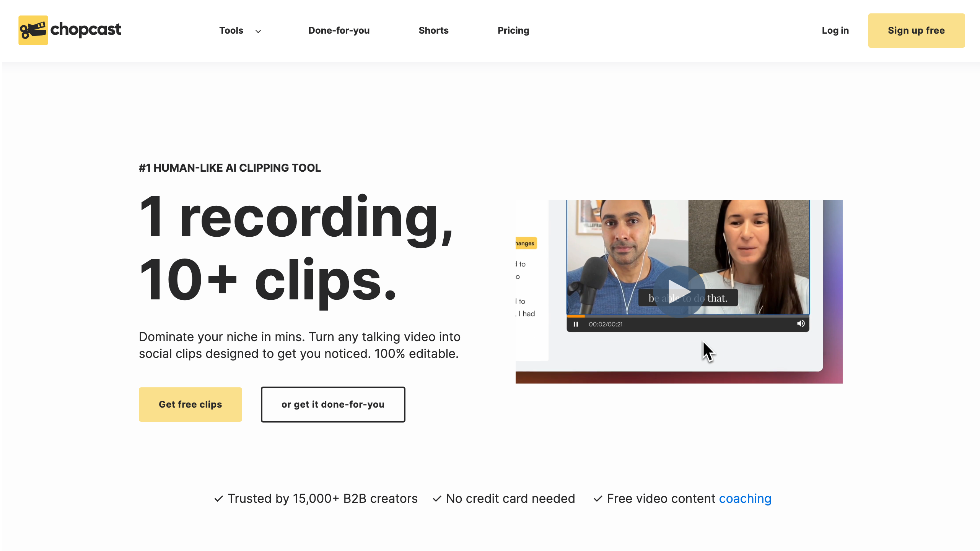Play the demo video via center play icon
This screenshot has width=980, height=551.
pos(679,291)
